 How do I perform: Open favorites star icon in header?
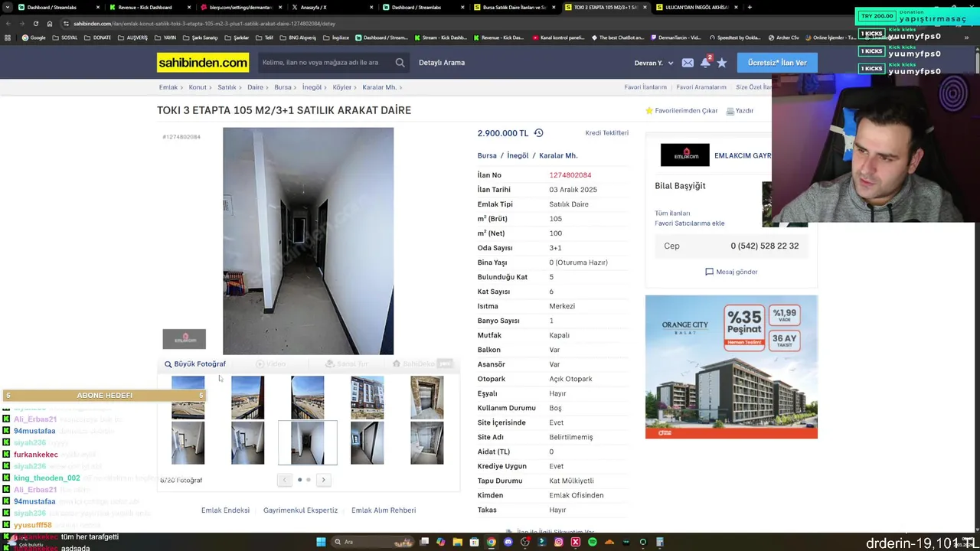(x=722, y=63)
